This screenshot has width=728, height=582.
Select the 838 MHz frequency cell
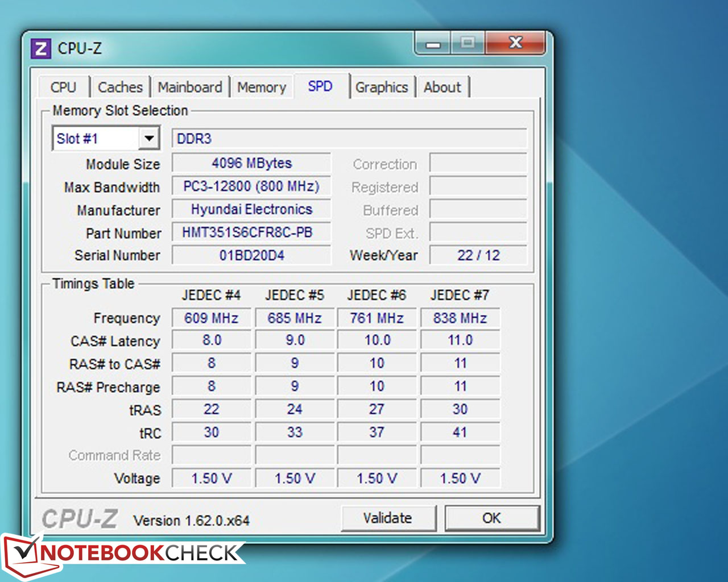tap(460, 318)
